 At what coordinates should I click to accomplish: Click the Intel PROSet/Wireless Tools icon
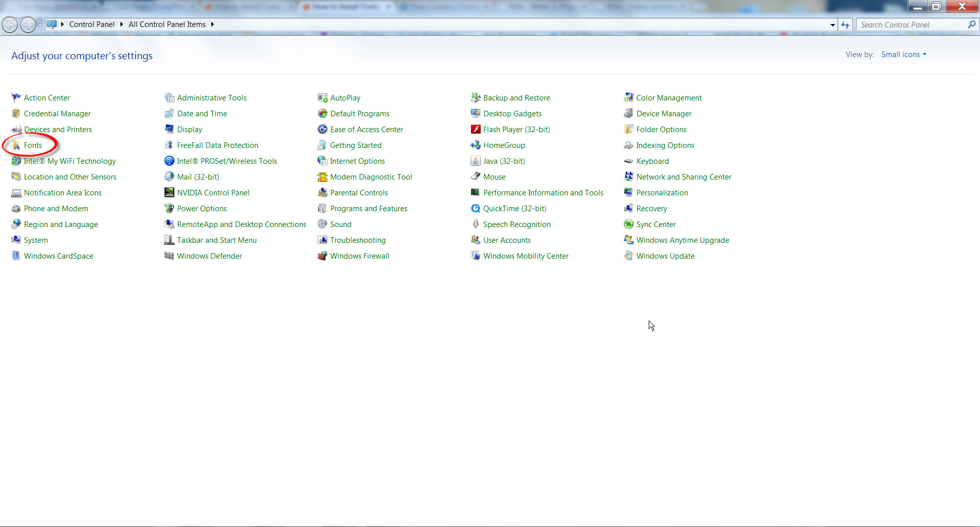pyautogui.click(x=169, y=161)
